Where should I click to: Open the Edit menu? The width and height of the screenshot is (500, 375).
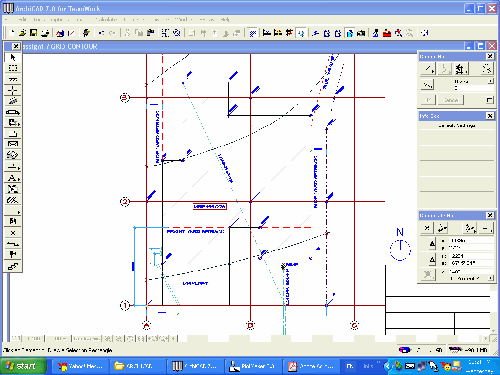click(22, 20)
